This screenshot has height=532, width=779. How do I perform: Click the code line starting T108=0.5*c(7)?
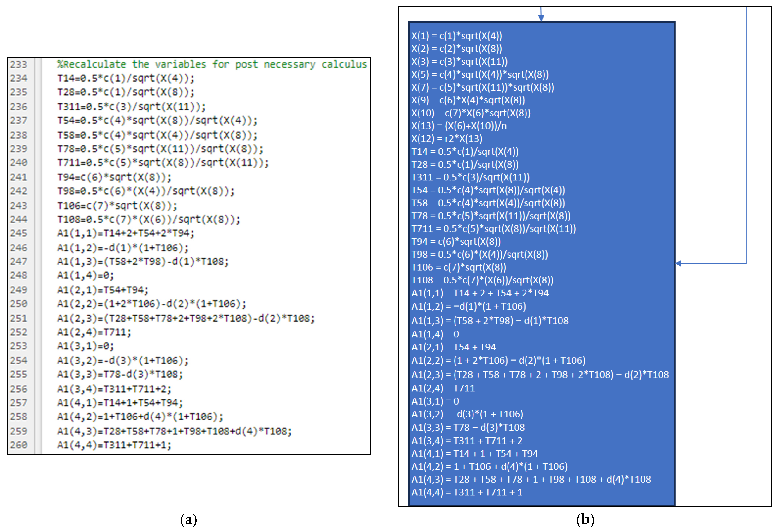[x=149, y=220]
